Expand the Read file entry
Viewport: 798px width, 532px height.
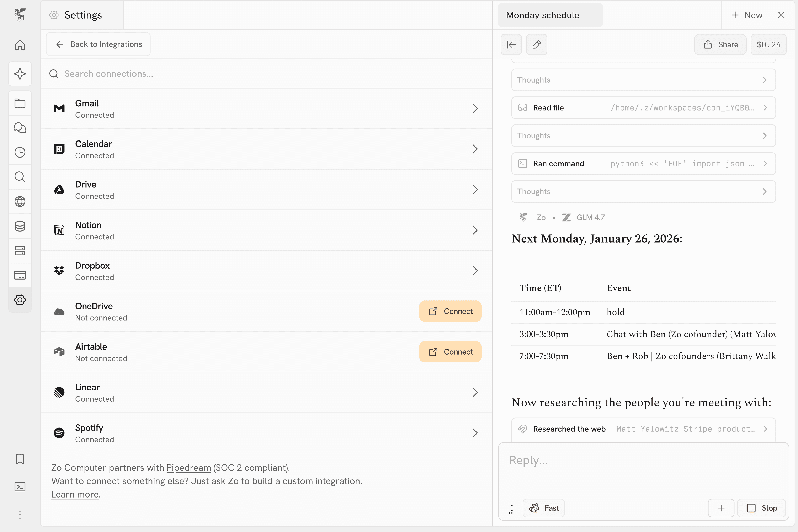pyautogui.click(x=643, y=108)
